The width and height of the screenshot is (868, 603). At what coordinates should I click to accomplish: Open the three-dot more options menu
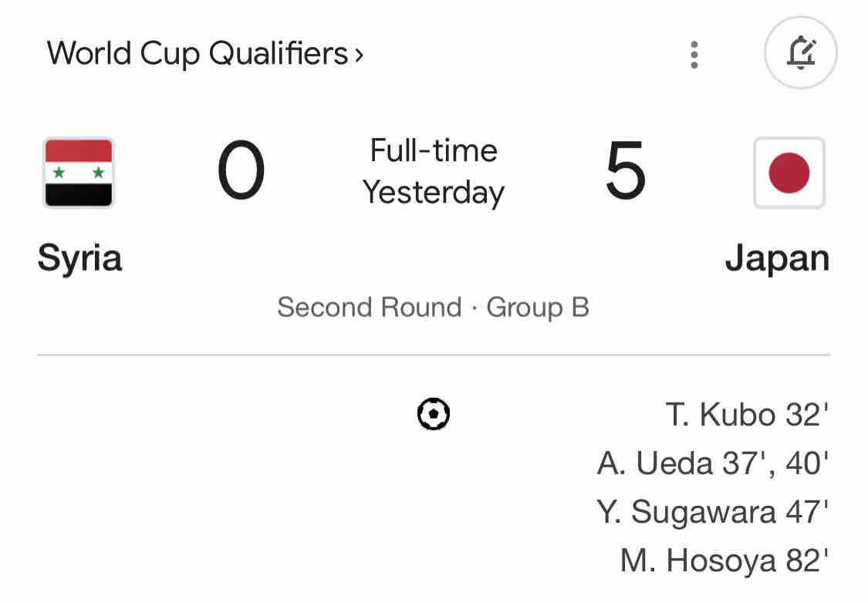[x=694, y=55]
